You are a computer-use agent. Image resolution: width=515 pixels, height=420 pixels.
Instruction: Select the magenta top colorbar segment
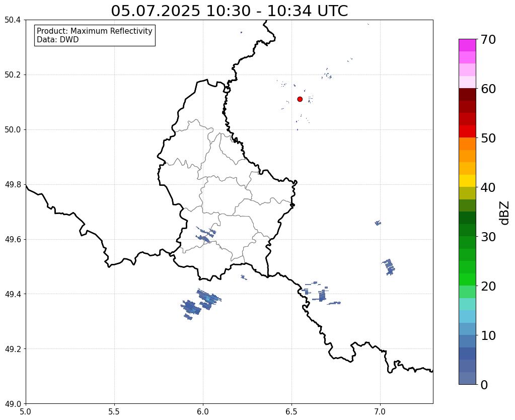(467, 45)
